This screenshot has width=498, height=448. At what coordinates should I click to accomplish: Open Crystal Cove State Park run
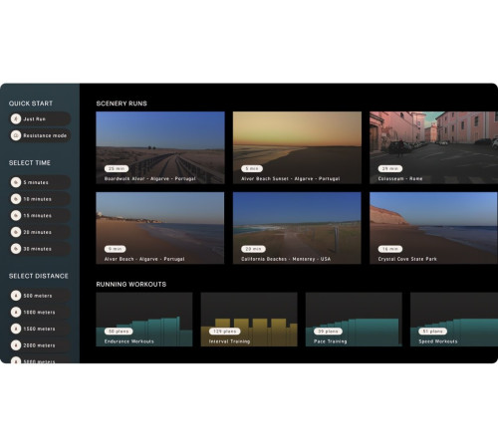coord(434,228)
